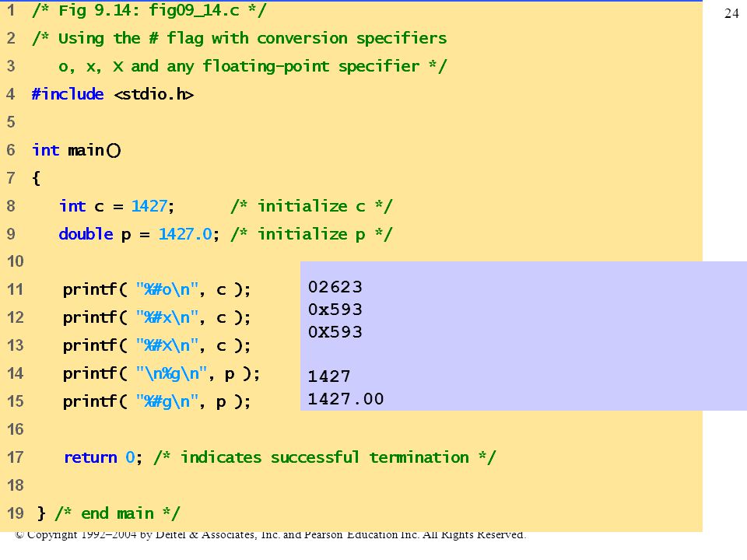This screenshot has width=747, height=560.
Task: Click the copyright notice at the bottom
Action: pyautogui.click(x=271, y=534)
